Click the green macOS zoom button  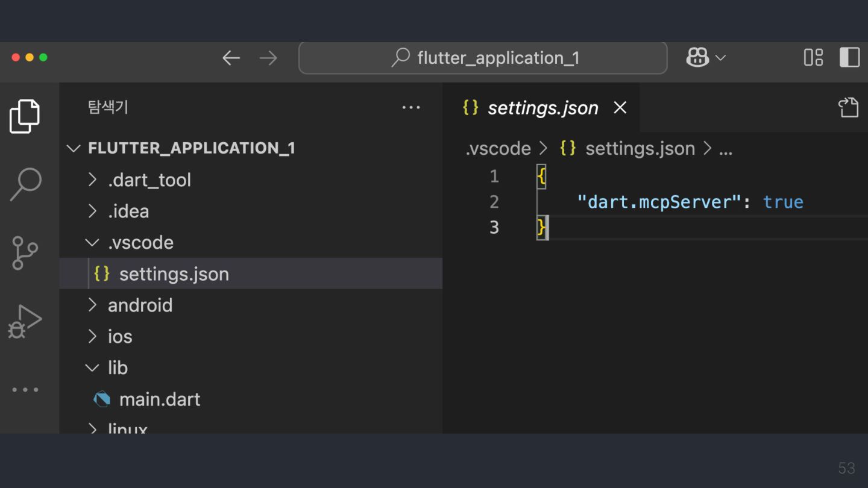(43, 58)
